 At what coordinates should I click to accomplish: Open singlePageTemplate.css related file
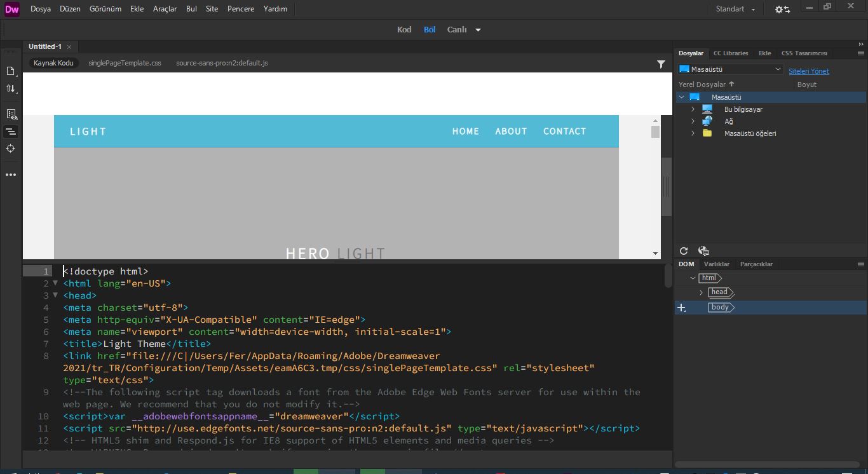(125, 64)
